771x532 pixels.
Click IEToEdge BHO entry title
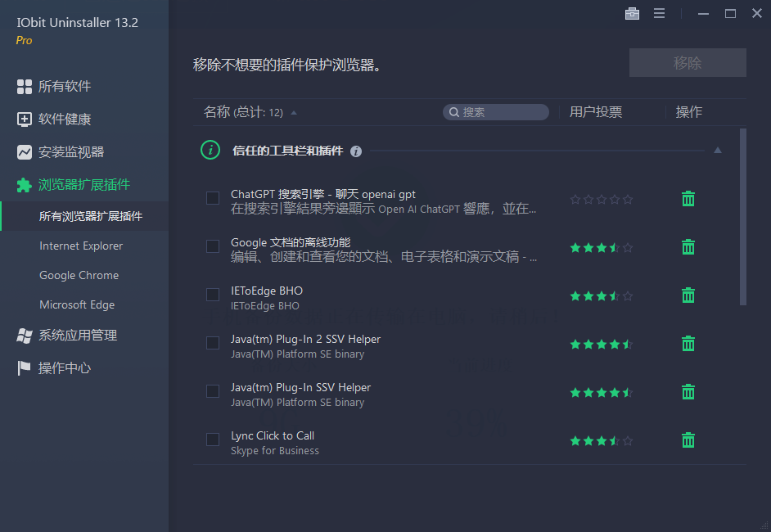(267, 291)
